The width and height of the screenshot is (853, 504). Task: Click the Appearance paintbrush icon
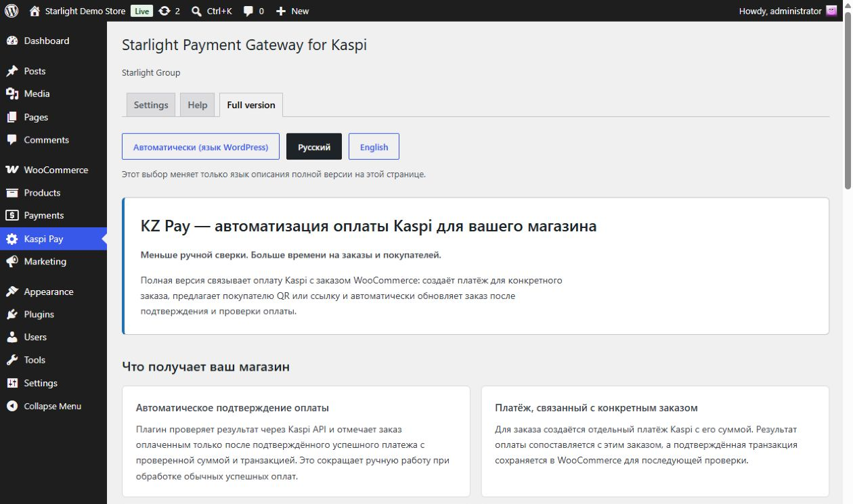coord(12,292)
